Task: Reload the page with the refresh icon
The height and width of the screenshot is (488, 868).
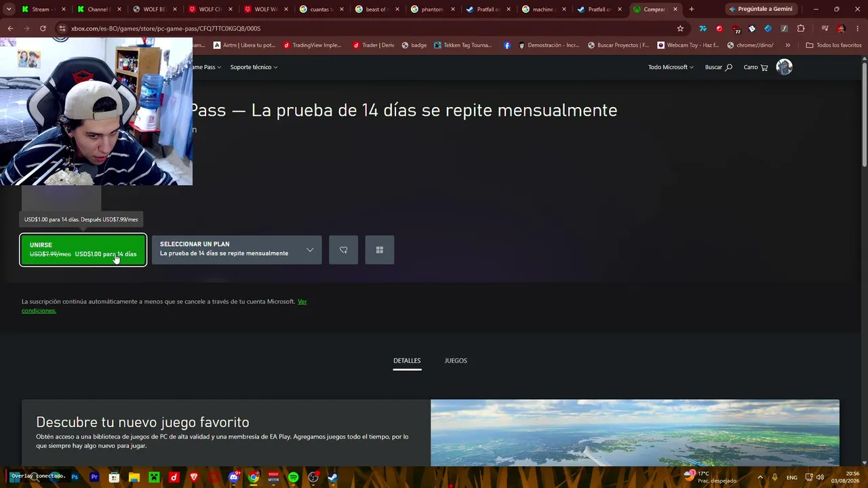Action: click(x=43, y=28)
